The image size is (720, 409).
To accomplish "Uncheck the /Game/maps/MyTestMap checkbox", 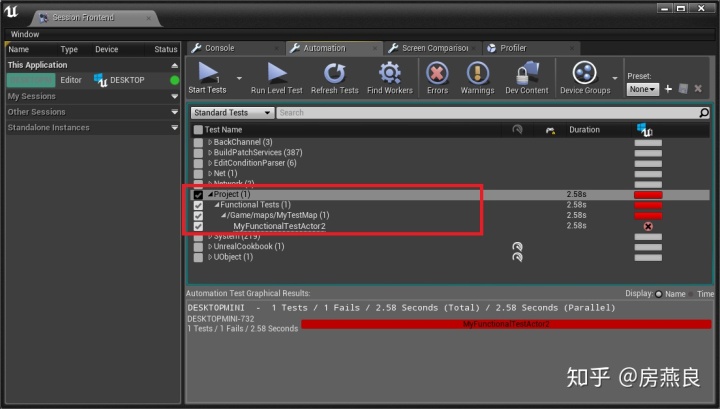I will click(x=198, y=216).
